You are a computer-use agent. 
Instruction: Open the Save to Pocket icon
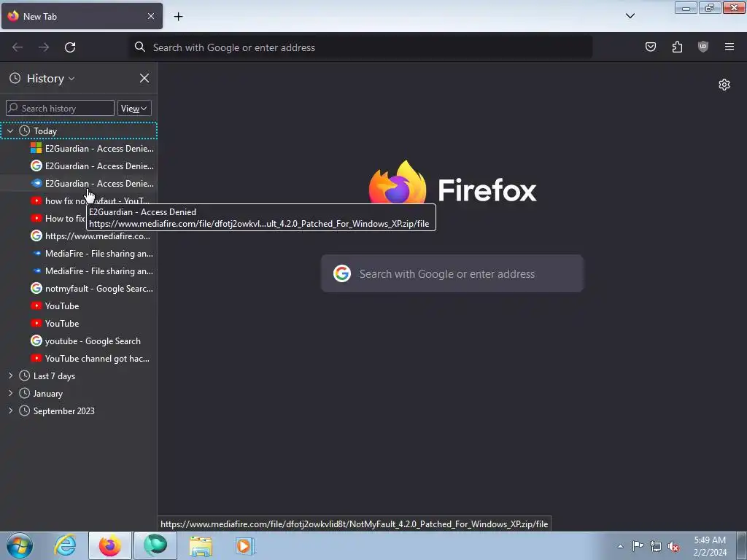651,47
